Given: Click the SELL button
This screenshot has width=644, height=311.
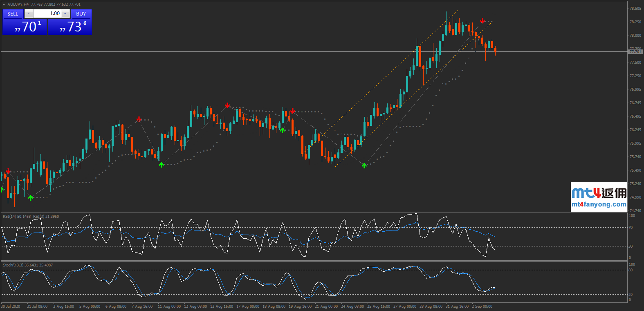Looking at the screenshot, I should coord(13,14).
